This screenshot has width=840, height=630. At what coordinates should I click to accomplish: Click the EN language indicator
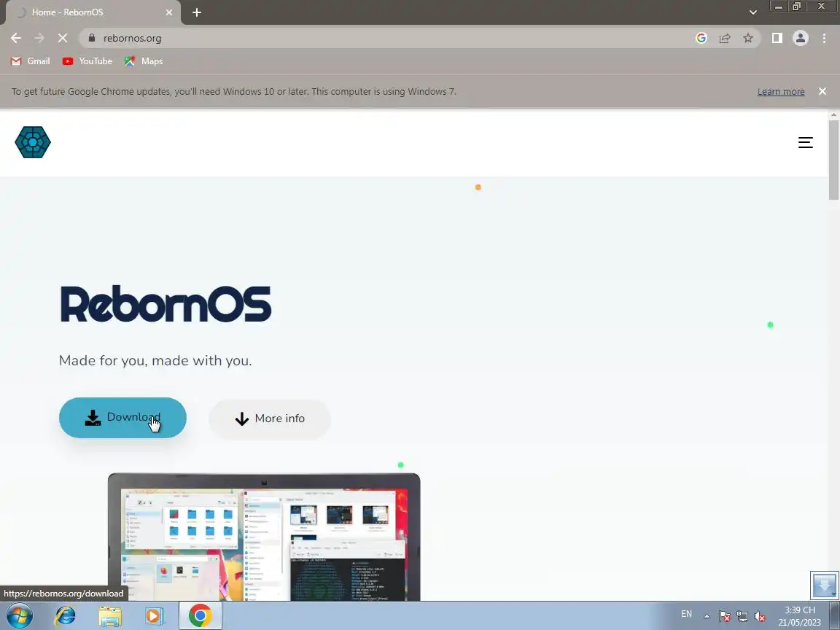coord(686,614)
